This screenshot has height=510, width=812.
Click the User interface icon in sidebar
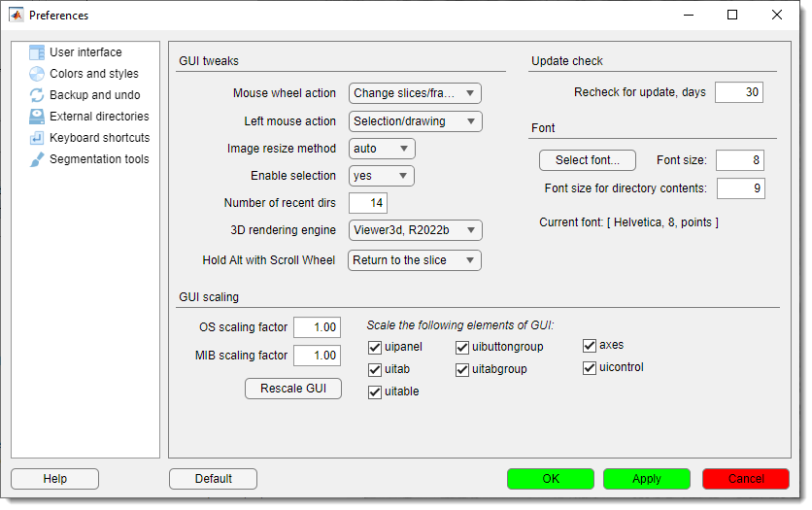pyautogui.click(x=37, y=52)
